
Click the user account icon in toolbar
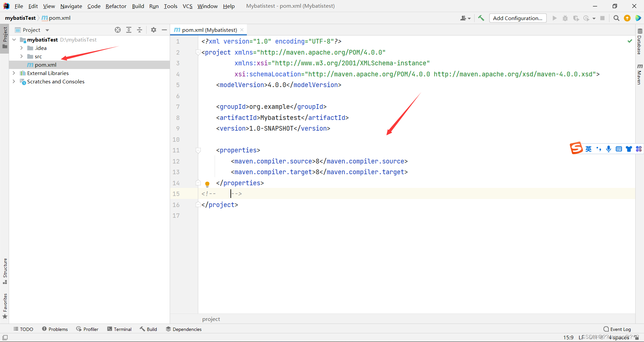pos(463,18)
